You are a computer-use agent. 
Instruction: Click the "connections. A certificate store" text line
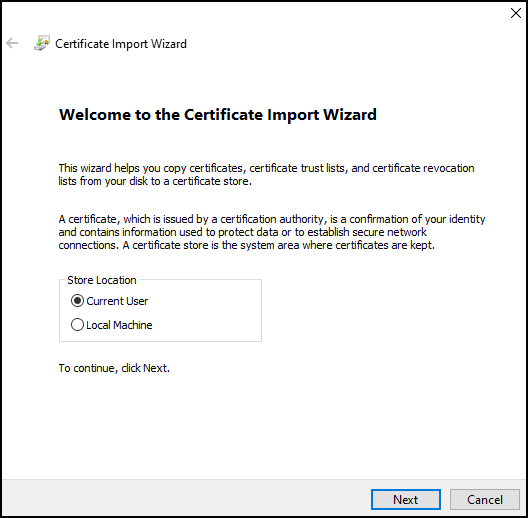246,245
